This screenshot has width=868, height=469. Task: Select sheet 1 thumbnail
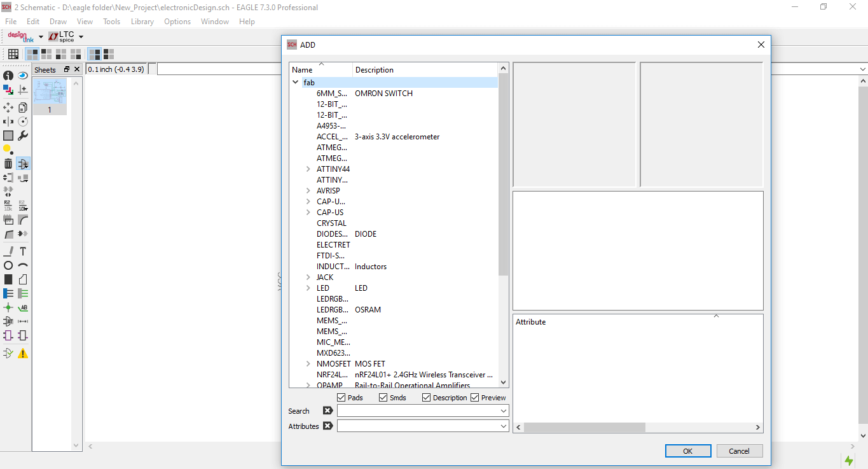[x=49, y=96]
